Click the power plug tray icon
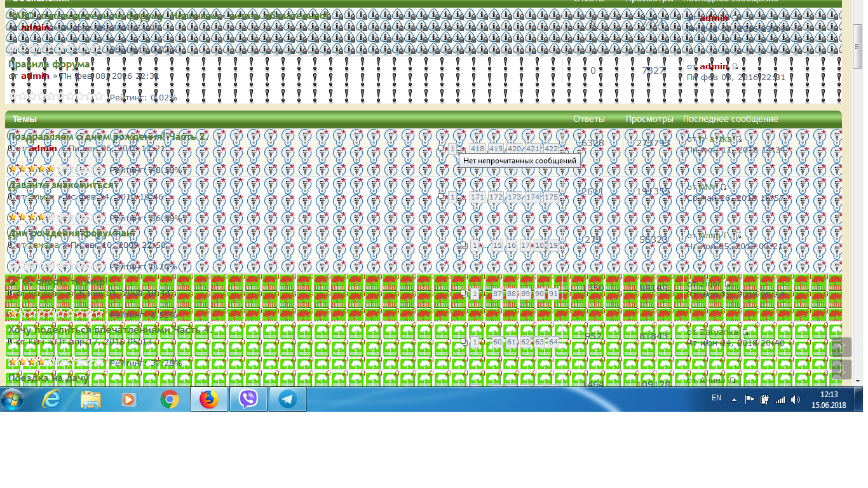 765,400
